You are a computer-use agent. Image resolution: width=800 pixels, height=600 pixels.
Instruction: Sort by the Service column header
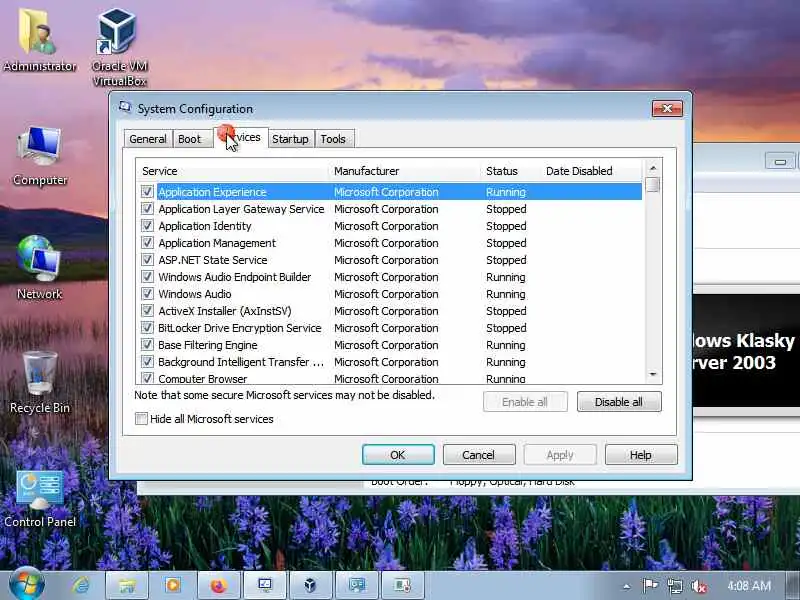[233, 171]
